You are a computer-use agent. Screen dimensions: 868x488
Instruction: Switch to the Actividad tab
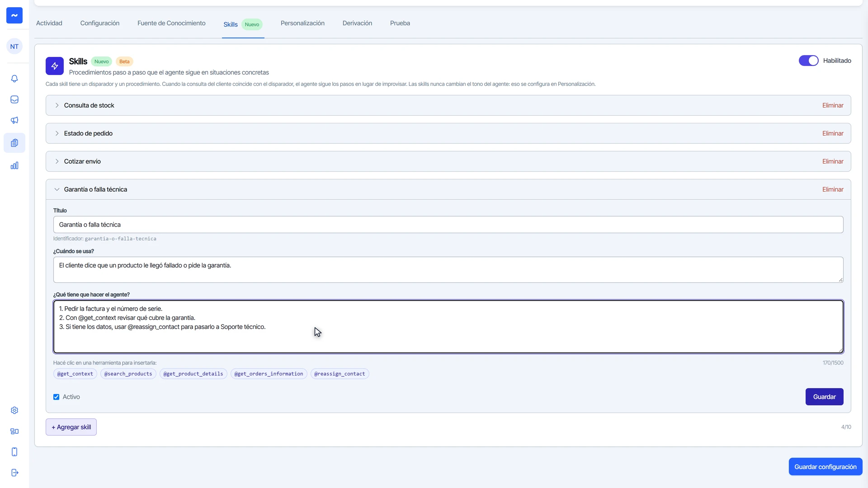click(x=49, y=23)
